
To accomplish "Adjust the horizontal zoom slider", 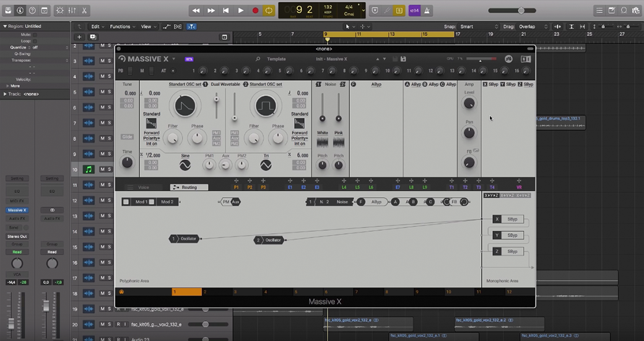I will click(627, 26).
